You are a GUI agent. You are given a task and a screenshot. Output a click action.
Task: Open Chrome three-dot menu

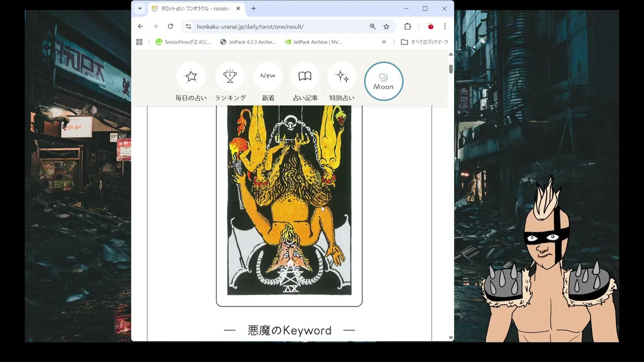click(445, 27)
